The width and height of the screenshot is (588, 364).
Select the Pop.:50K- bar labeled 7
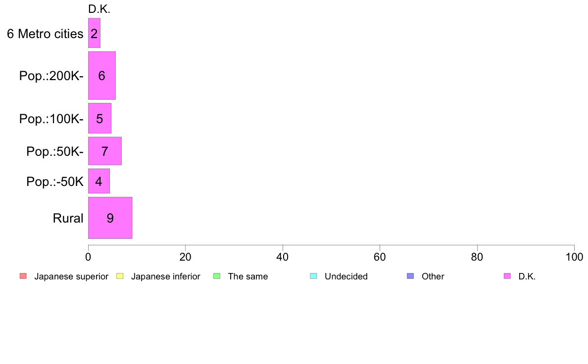point(105,151)
